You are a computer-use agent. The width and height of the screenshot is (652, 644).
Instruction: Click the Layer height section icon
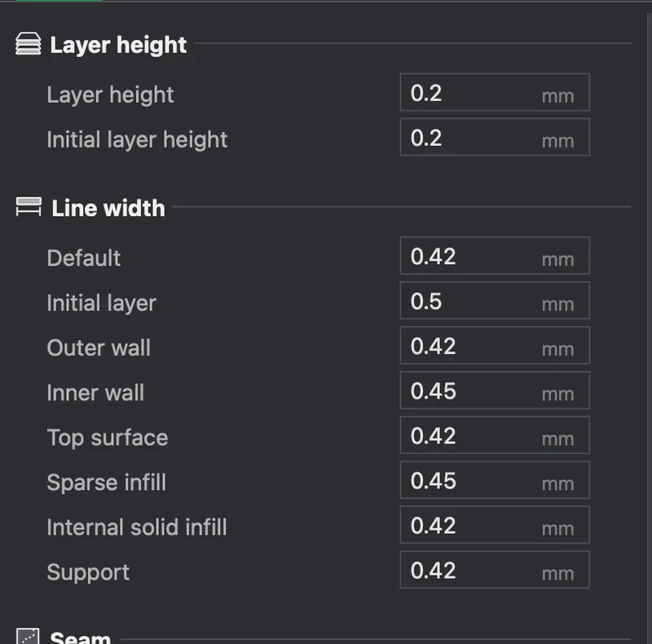pos(29,44)
